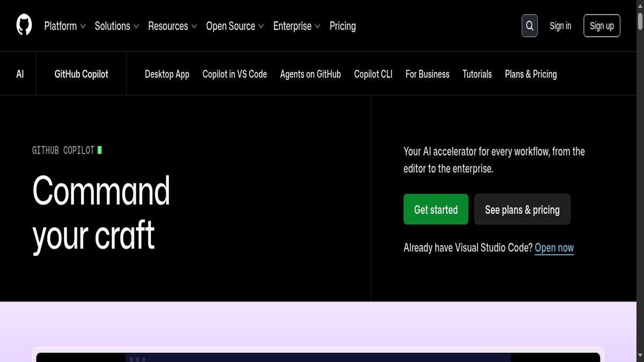644x362 pixels.
Task: Expand the Enterprise menu
Action: pyautogui.click(x=297, y=26)
